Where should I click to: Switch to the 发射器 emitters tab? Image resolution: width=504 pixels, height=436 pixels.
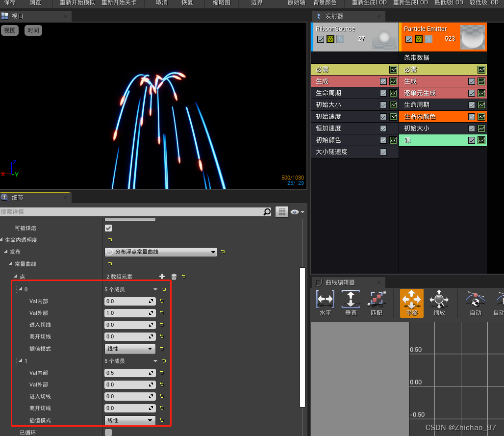[349, 16]
